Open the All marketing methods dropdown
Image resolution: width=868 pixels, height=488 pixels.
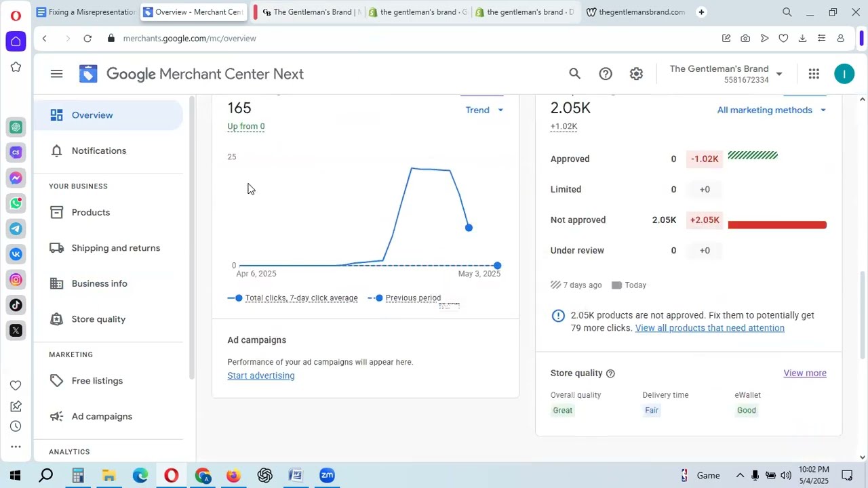772,110
